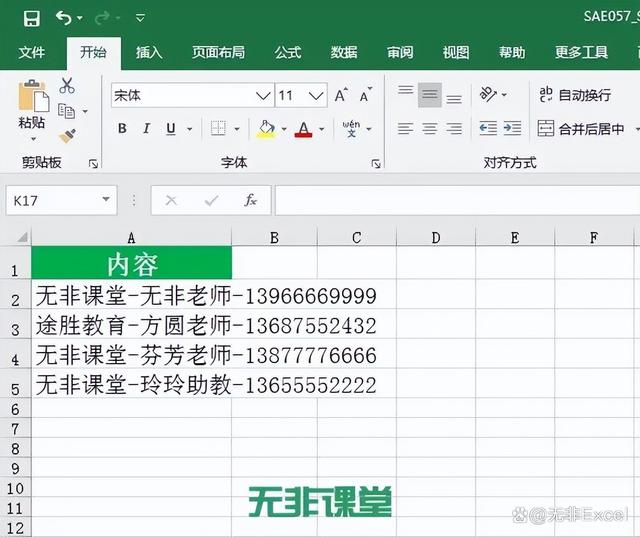Toggle Underline formatting
640x537 pixels.
[171, 129]
